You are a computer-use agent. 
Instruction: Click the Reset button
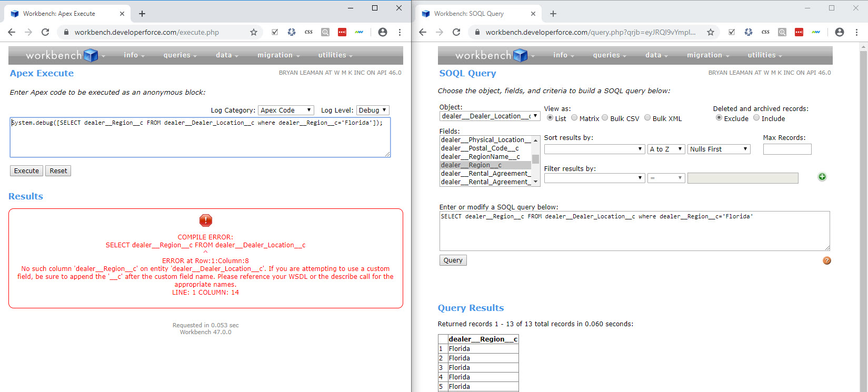[58, 171]
